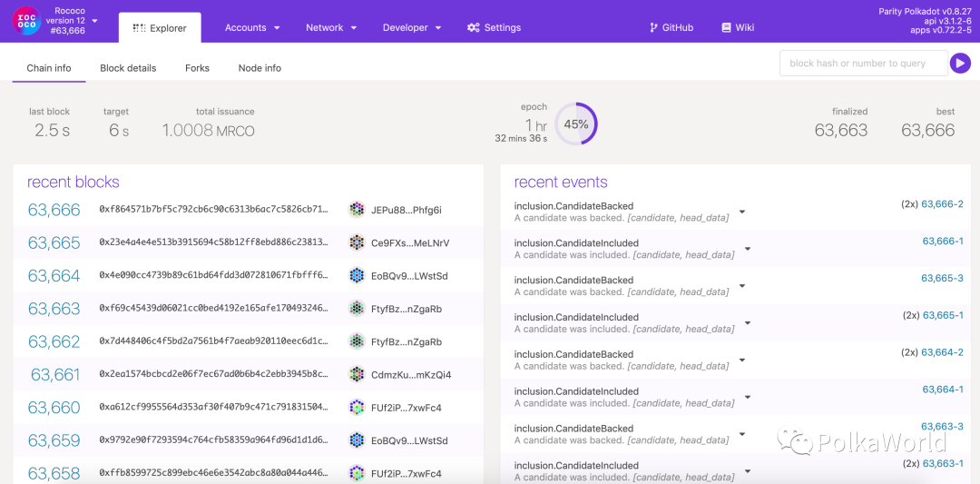This screenshot has width=980, height=484.
Task: Open event link 63,665-1
Action: pyautogui.click(x=943, y=315)
